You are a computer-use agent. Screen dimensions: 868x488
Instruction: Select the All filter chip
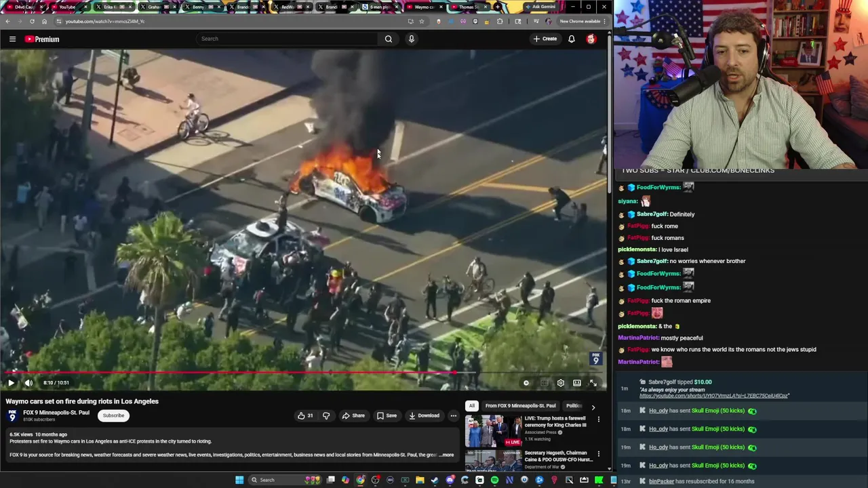[x=472, y=406]
